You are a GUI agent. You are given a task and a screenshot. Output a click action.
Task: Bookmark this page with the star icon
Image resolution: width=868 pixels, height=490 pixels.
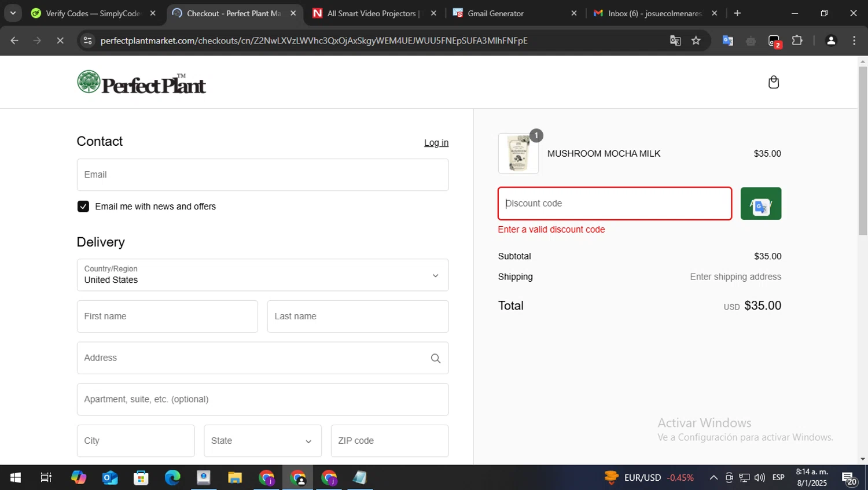coord(696,40)
